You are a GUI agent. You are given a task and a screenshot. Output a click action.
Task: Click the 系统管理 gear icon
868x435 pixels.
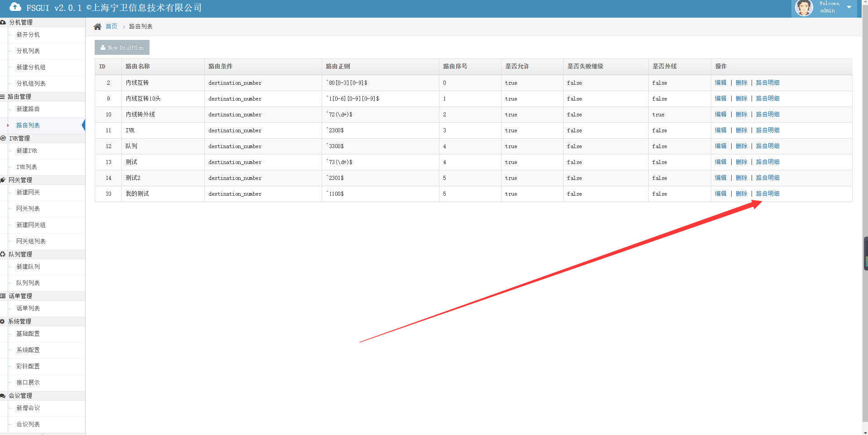click(x=3, y=321)
